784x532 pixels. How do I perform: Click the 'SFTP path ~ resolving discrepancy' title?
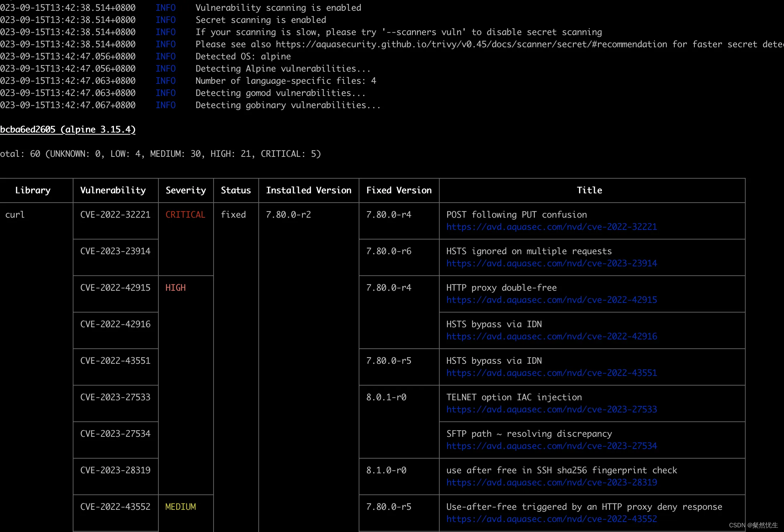(x=529, y=434)
